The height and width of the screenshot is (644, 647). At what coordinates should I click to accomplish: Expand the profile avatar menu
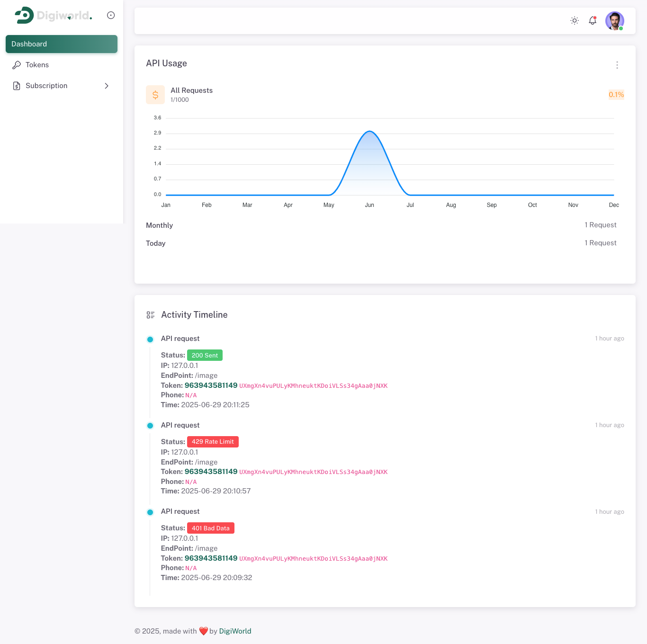click(614, 20)
